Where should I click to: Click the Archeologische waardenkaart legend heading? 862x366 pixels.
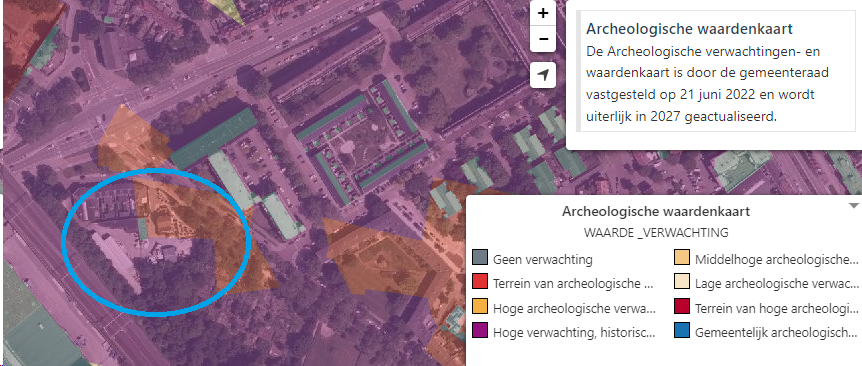[x=656, y=211]
